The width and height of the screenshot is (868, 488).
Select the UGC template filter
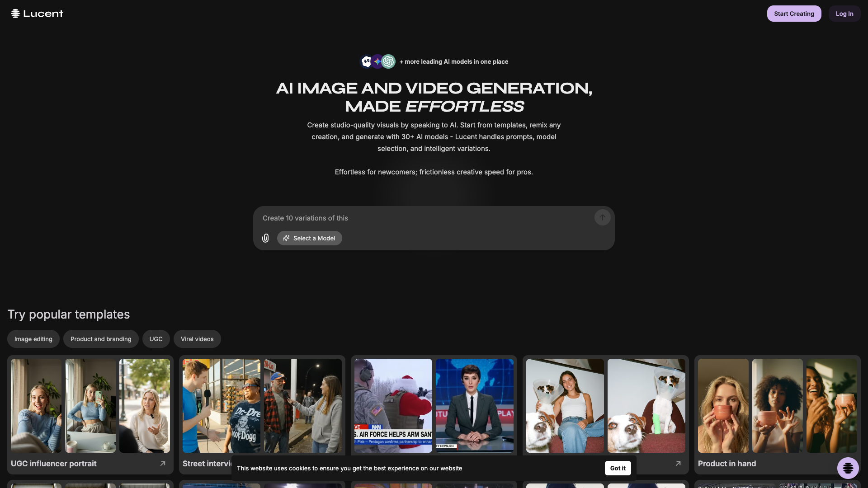point(156,339)
